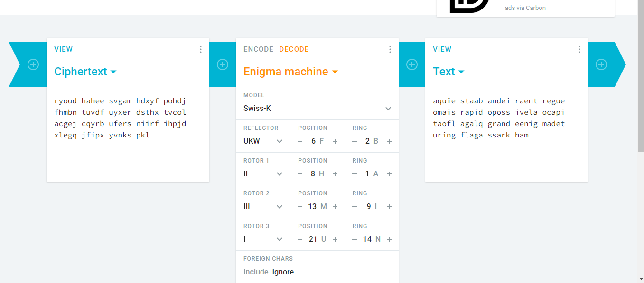The image size is (644, 283).
Task: Add a brick between Enigma machine and Text
Action: pyautogui.click(x=412, y=64)
